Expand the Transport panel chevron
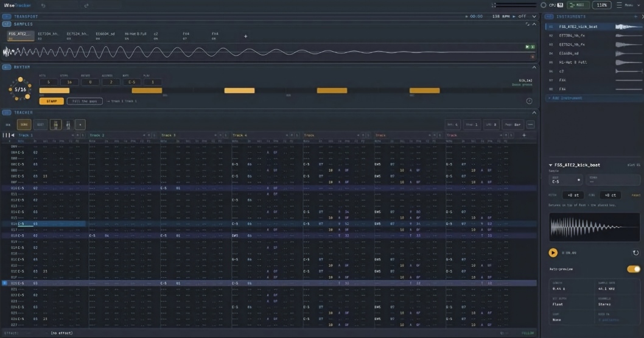The width and height of the screenshot is (644, 338). [534, 16]
